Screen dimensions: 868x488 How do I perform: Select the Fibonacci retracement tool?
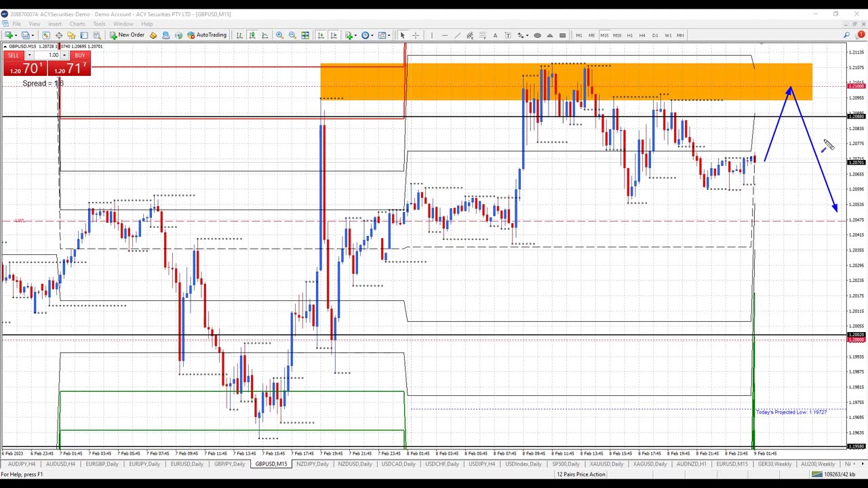pos(482,35)
